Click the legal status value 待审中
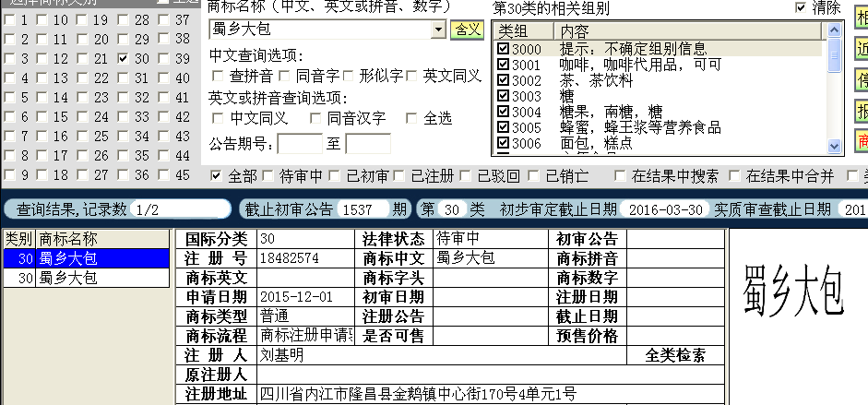 pos(458,239)
